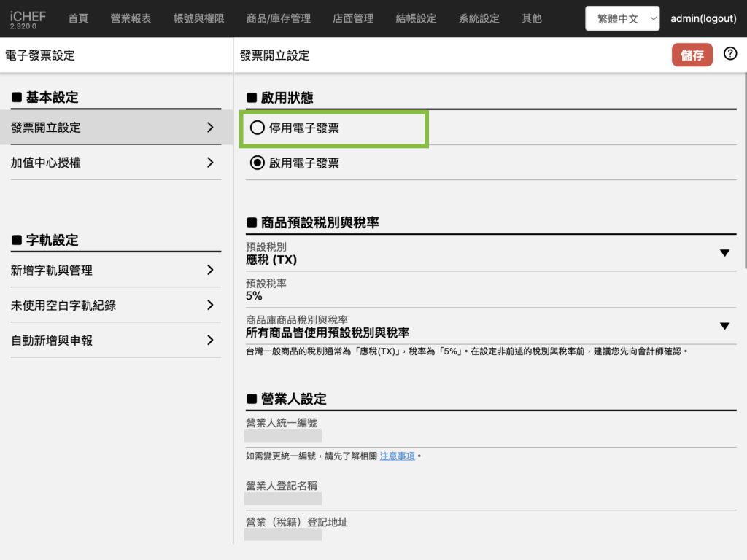Expand 商品庫商品稅別與稅率 dropdown arrow
This screenshot has width=747, height=560.
(724, 326)
